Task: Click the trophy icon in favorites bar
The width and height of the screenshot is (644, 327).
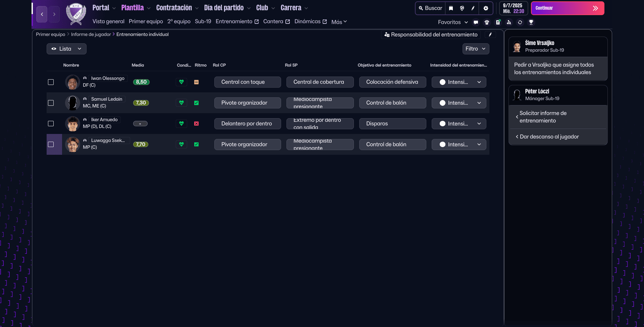Action: point(531,22)
